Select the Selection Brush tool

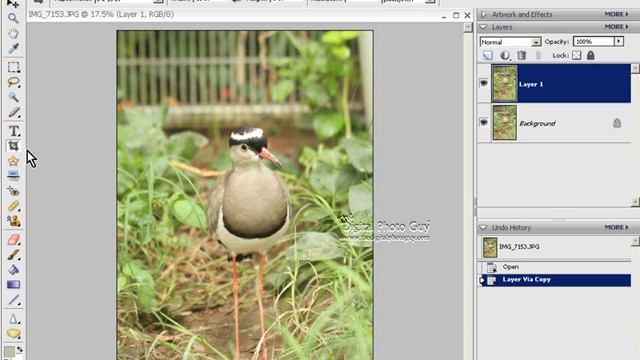(13, 112)
